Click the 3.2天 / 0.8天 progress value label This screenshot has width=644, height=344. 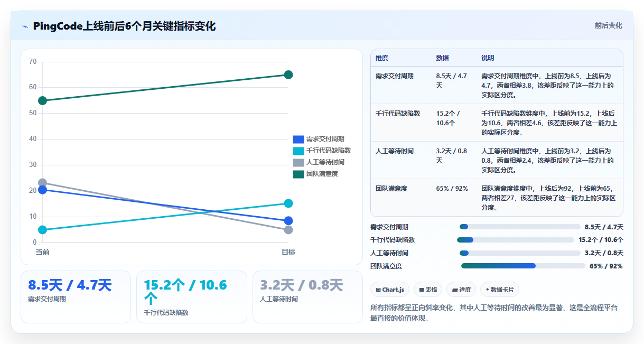tap(604, 253)
